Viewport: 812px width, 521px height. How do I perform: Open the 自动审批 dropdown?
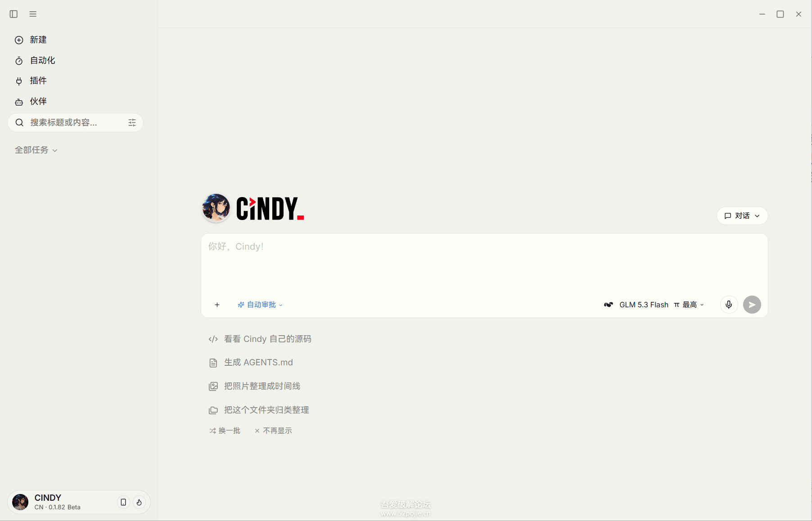point(260,305)
